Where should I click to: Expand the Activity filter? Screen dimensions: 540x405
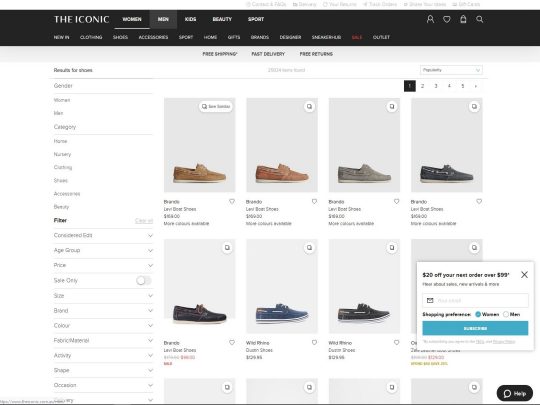point(103,355)
